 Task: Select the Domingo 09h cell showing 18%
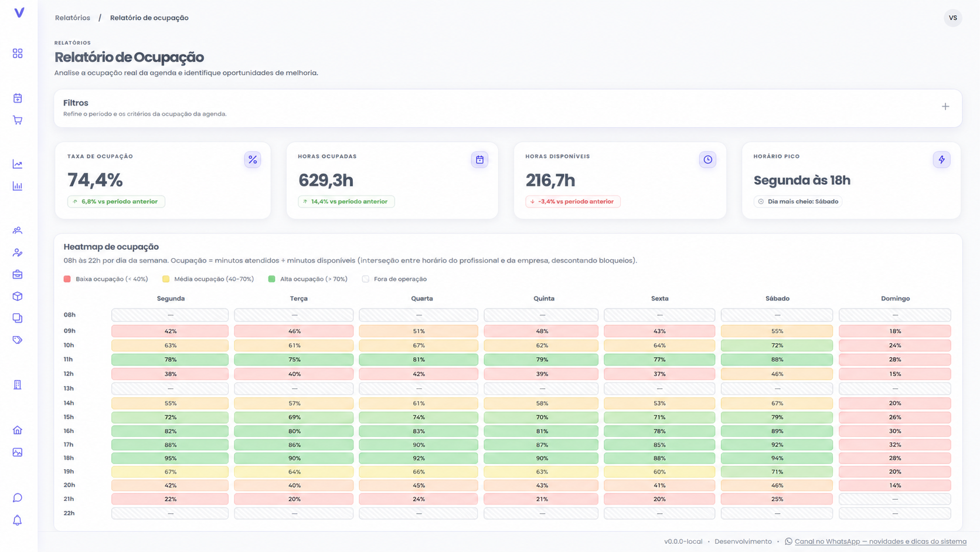[895, 331]
